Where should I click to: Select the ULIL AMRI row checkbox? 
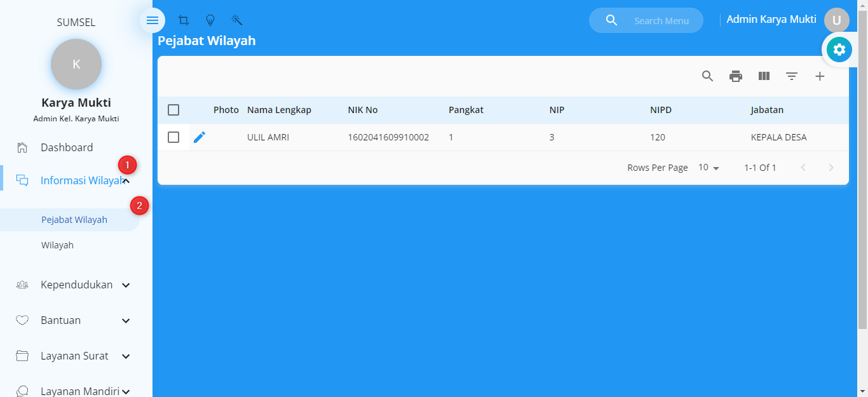tap(173, 137)
